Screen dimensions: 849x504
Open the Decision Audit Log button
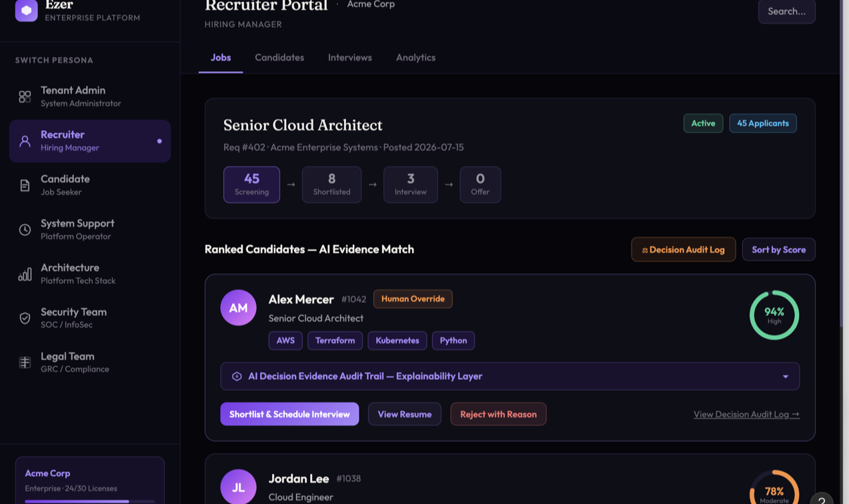pyautogui.click(x=684, y=249)
